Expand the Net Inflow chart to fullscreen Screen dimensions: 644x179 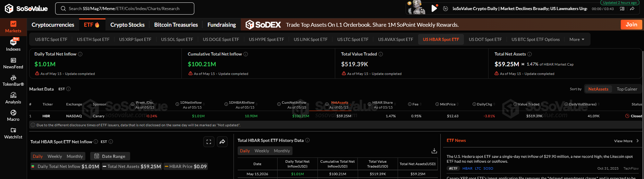[209, 142]
